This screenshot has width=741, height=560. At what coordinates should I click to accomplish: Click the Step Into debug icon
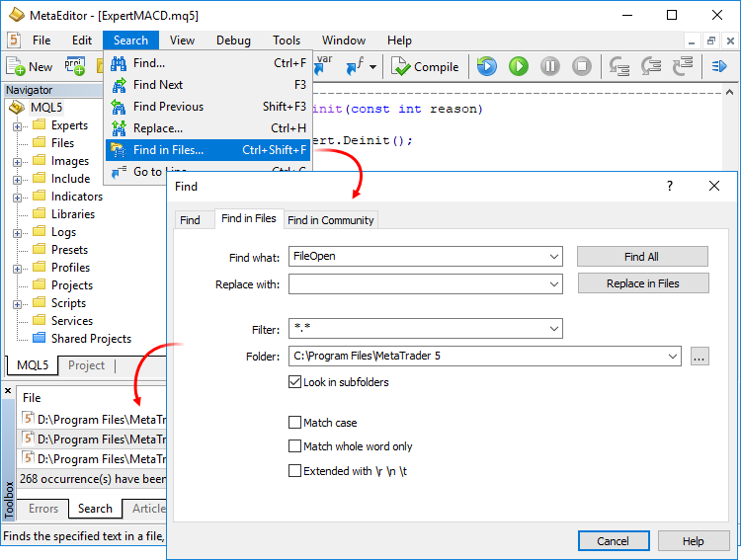pyautogui.click(x=619, y=66)
